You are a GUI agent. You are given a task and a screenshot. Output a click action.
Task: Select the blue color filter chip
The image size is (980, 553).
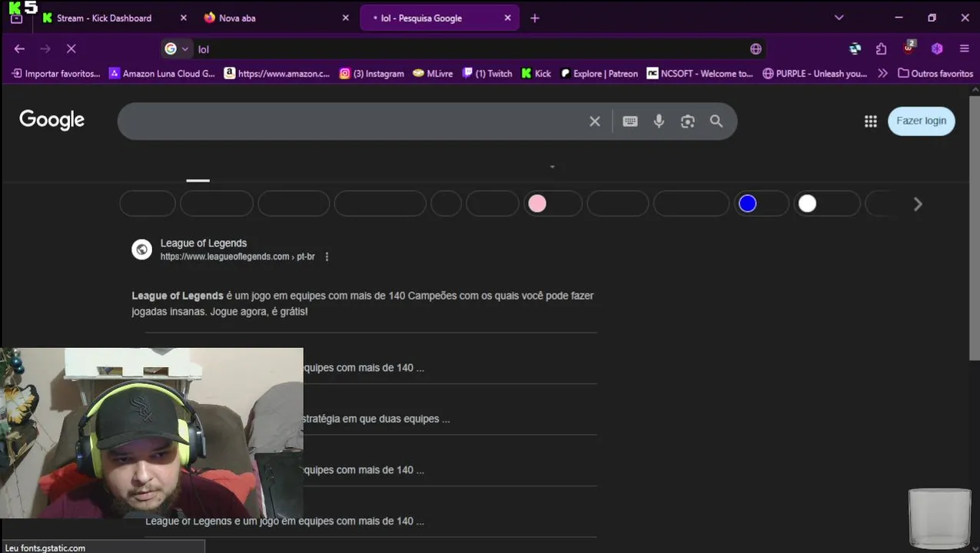point(762,204)
